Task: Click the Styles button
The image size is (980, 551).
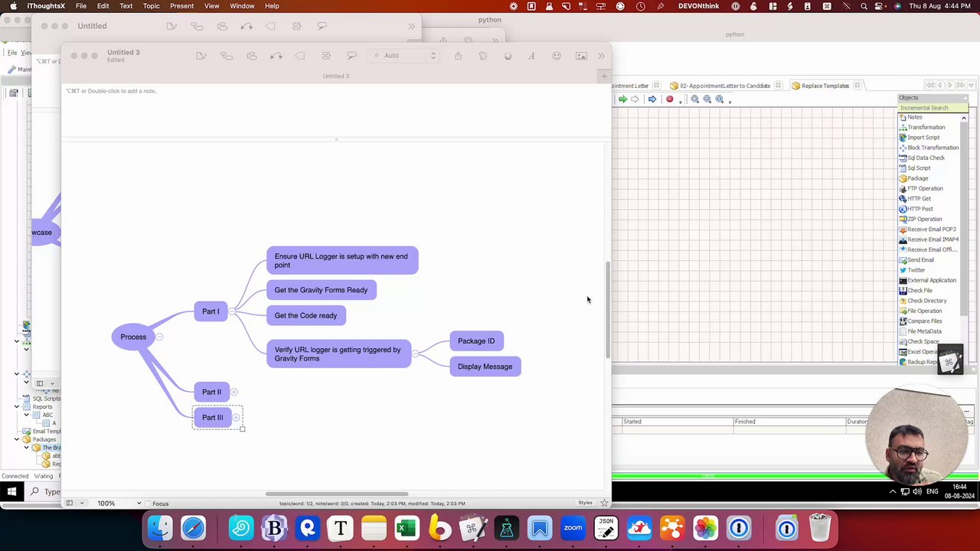Action: (585, 503)
